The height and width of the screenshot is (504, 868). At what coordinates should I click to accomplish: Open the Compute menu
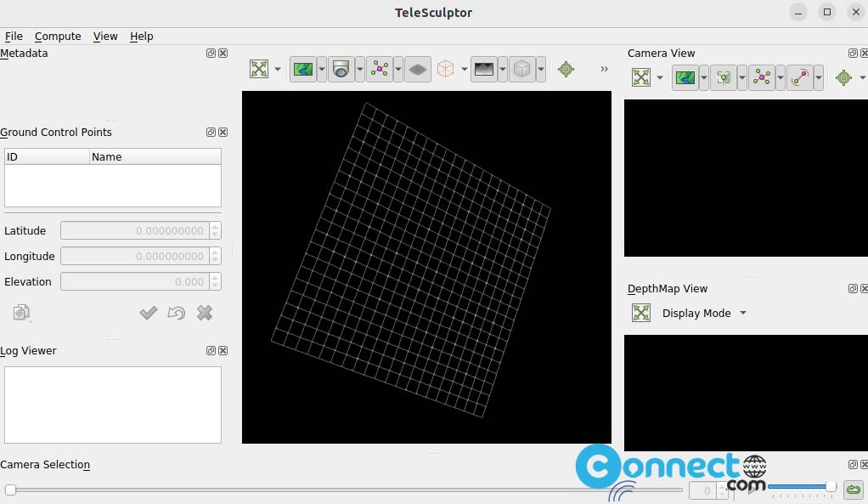58,36
